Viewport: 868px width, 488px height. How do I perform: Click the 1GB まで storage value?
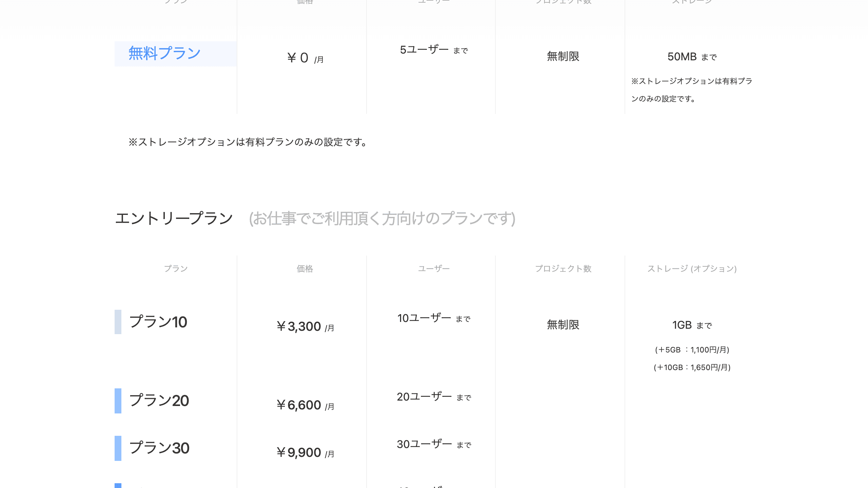click(x=692, y=325)
